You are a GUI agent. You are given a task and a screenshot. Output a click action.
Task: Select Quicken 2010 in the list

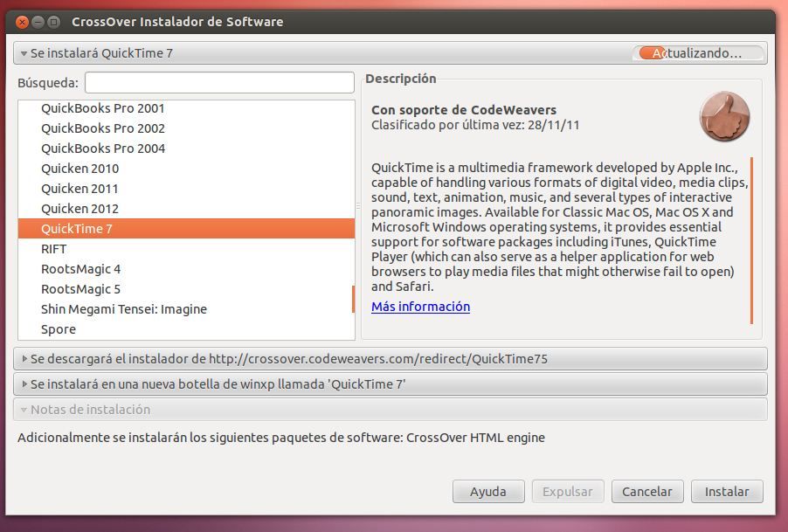click(x=186, y=169)
